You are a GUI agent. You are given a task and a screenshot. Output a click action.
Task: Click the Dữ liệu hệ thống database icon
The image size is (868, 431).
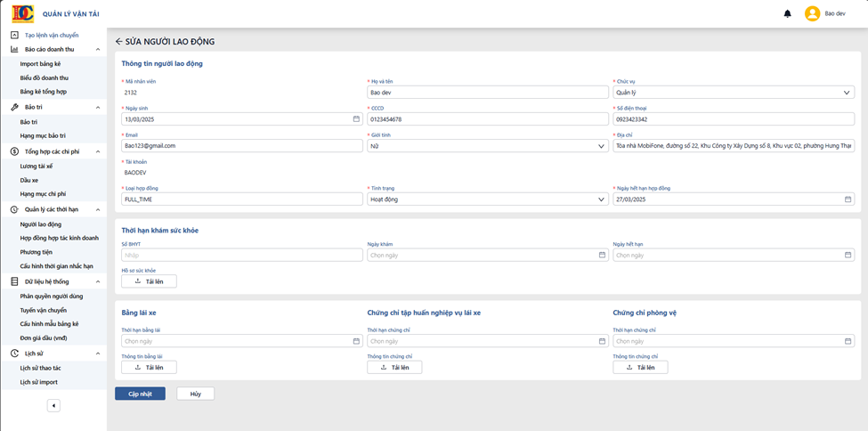tap(14, 281)
